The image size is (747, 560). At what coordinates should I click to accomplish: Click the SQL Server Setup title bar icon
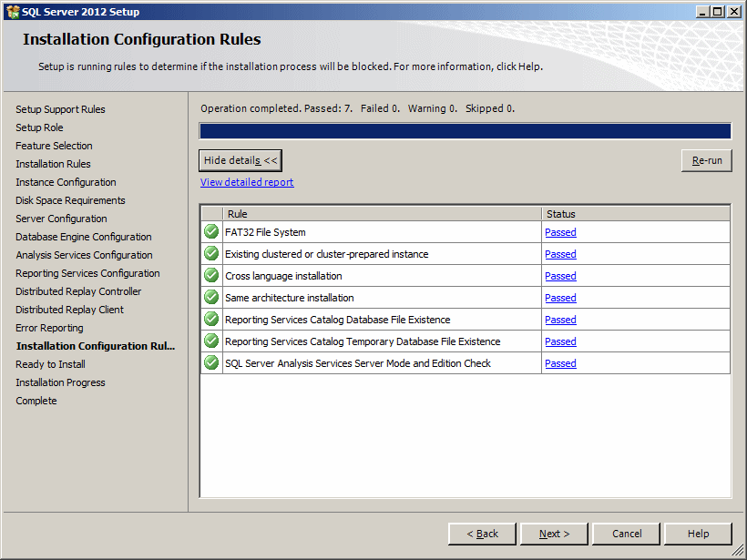click(x=13, y=12)
